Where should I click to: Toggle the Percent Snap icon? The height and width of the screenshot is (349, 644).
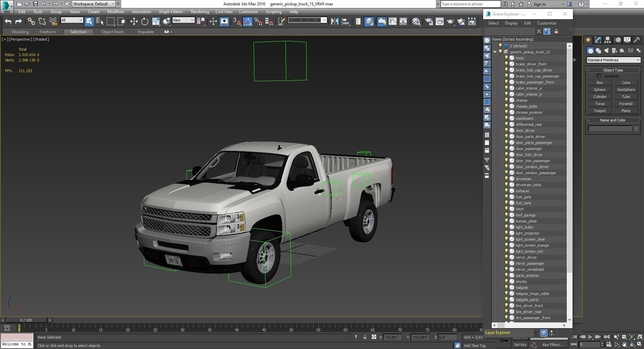click(258, 21)
